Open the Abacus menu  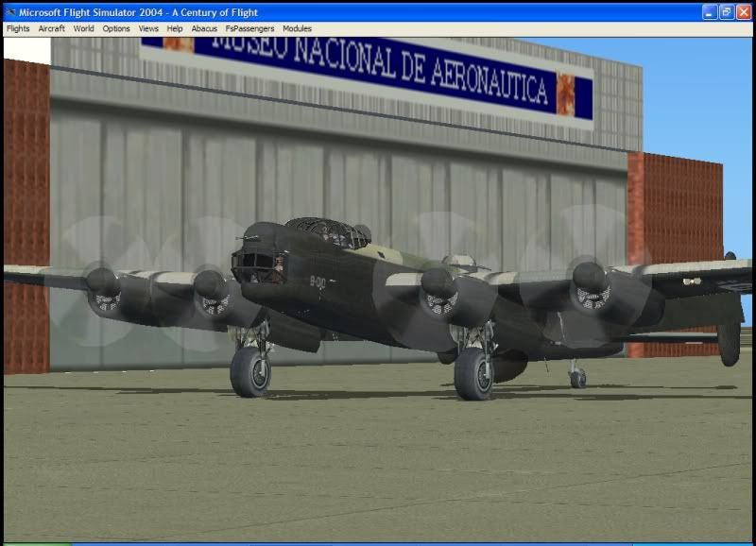(x=204, y=29)
